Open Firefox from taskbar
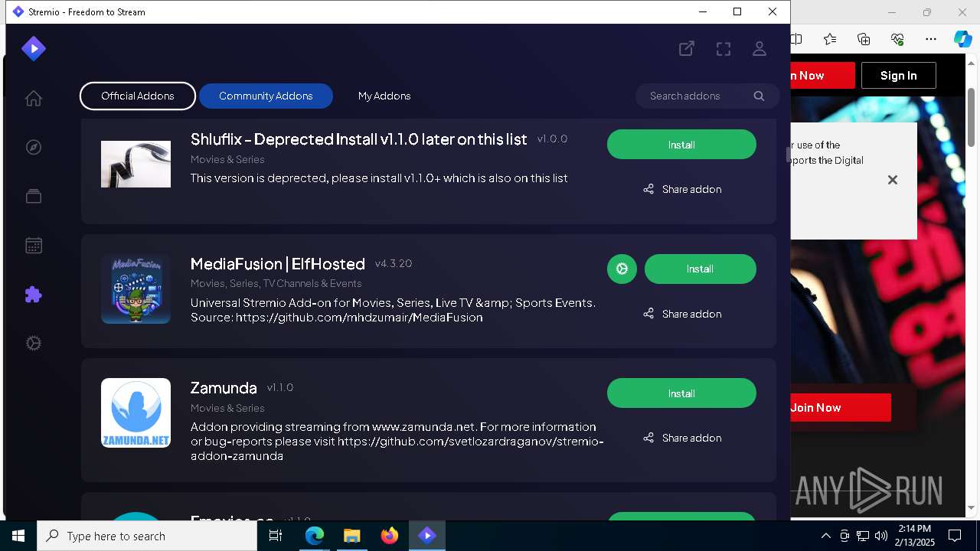The height and width of the screenshot is (551, 980). (390, 536)
